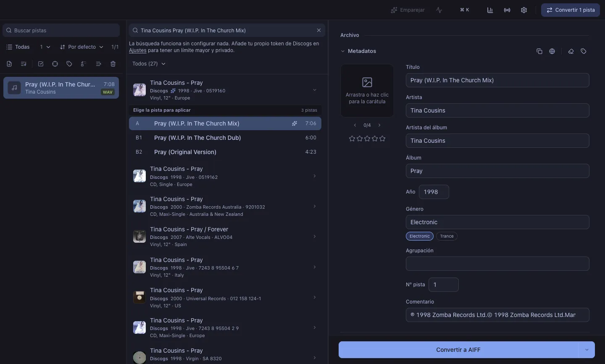The height and width of the screenshot is (364, 605).
Task: Select track B2 Pray (Original Version)
Action: pyautogui.click(x=225, y=152)
